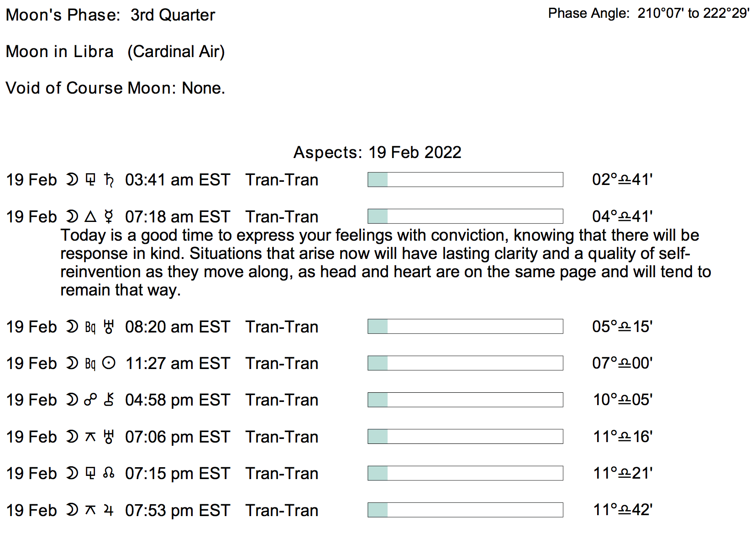Click the Chiron glyph in 04:58 pm aspect
Image resolution: width=756 pixels, height=538 pixels.
click(109, 400)
